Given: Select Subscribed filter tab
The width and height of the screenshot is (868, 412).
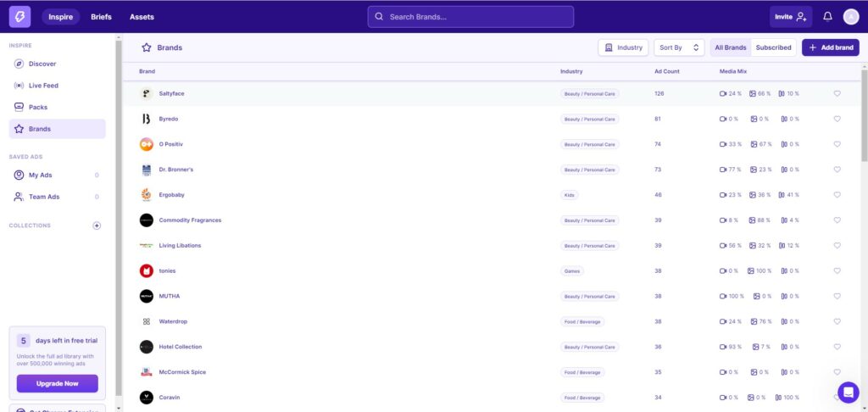Looking at the screenshot, I should 773,47.
